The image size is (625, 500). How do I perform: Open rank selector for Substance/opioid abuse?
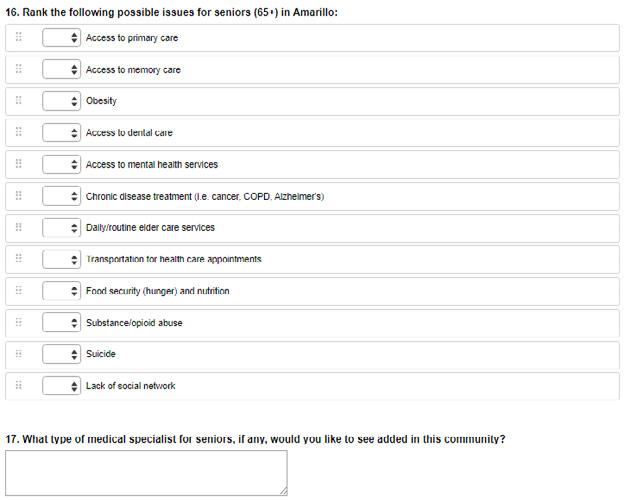61,323
